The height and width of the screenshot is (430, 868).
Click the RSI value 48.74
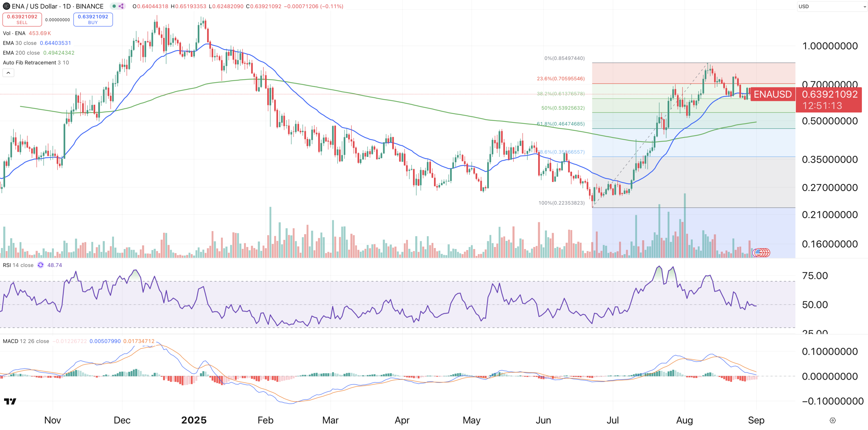(x=55, y=265)
